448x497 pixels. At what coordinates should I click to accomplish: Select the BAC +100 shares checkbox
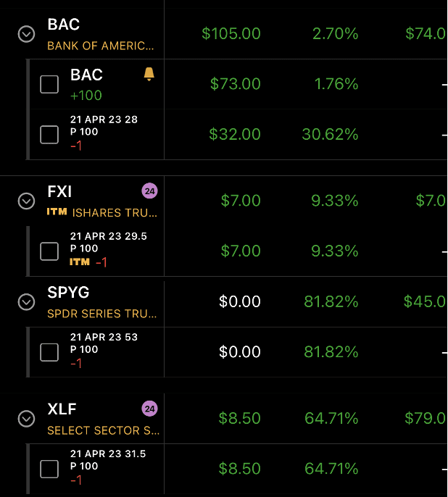(x=49, y=84)
